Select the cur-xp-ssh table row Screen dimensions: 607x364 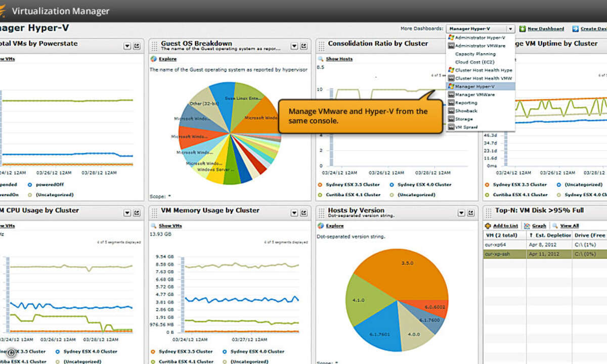coord(545,254)
